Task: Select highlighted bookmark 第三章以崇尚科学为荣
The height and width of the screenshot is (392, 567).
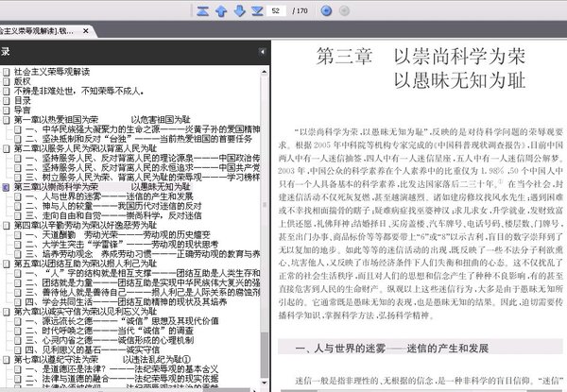Action: [x=102, y=187]
